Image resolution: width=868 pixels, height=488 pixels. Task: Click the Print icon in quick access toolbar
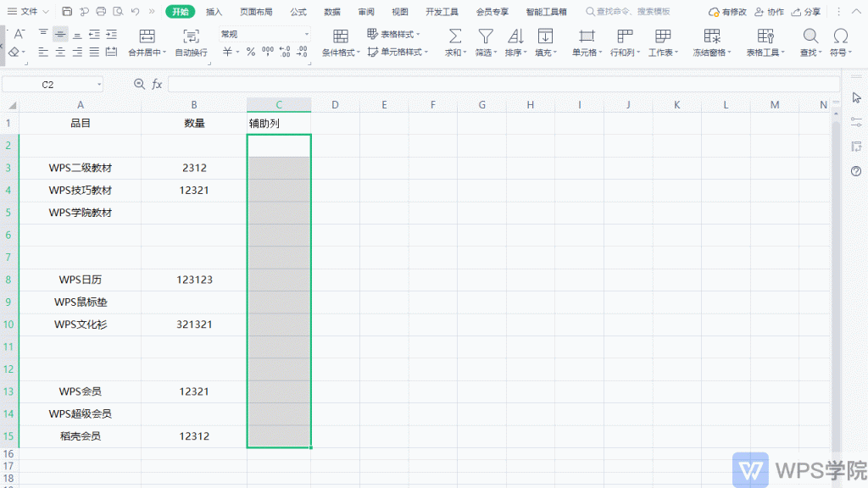[x=101, y=12]
